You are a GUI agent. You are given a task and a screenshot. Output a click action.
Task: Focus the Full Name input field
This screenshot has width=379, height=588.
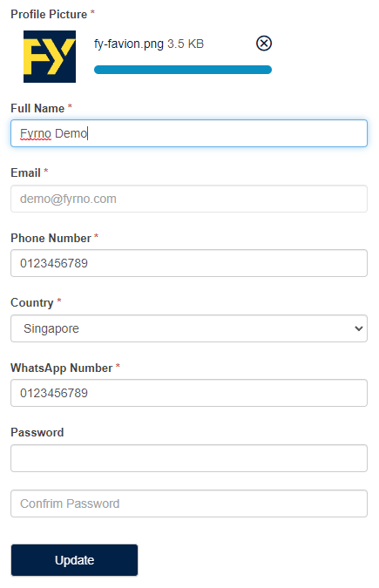pos(189,133)
